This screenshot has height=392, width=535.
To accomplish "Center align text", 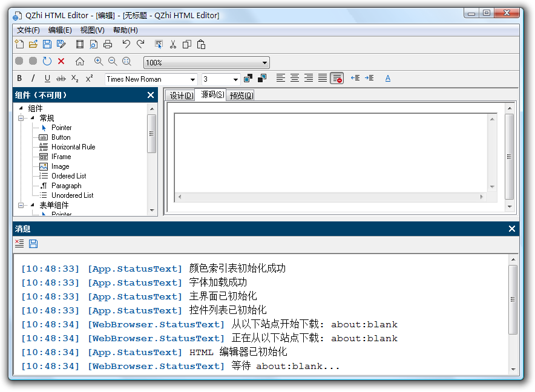I will pyautogui.click(x=295, y=78).
